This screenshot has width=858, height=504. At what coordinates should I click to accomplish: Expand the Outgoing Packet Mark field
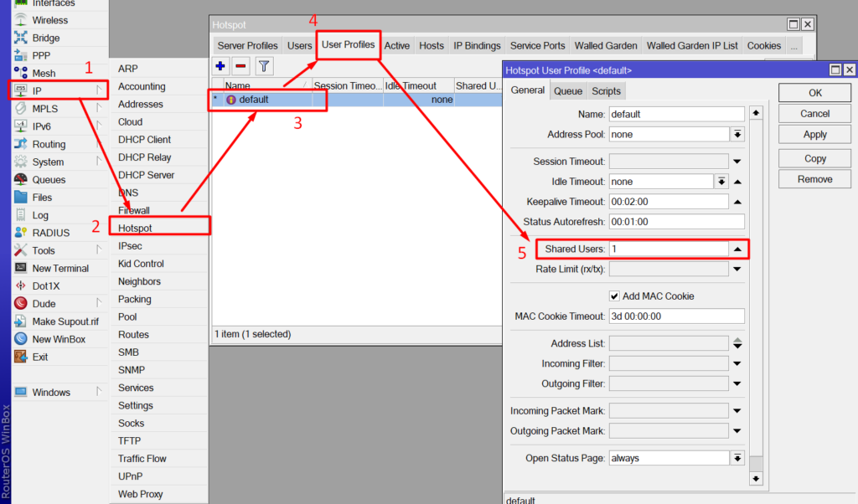coord(737,431)
